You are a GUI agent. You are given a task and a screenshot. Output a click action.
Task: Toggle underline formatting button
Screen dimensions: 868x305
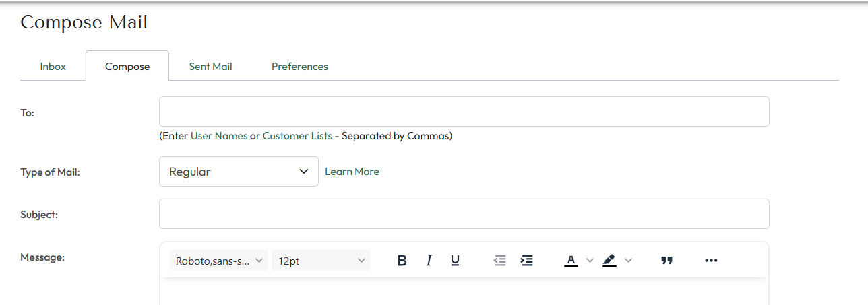pos(455,261)
